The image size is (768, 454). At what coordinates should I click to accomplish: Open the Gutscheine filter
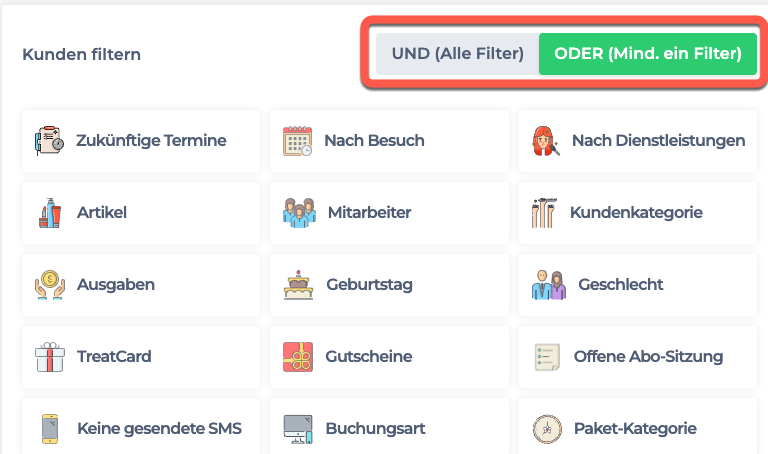[389, 357]
